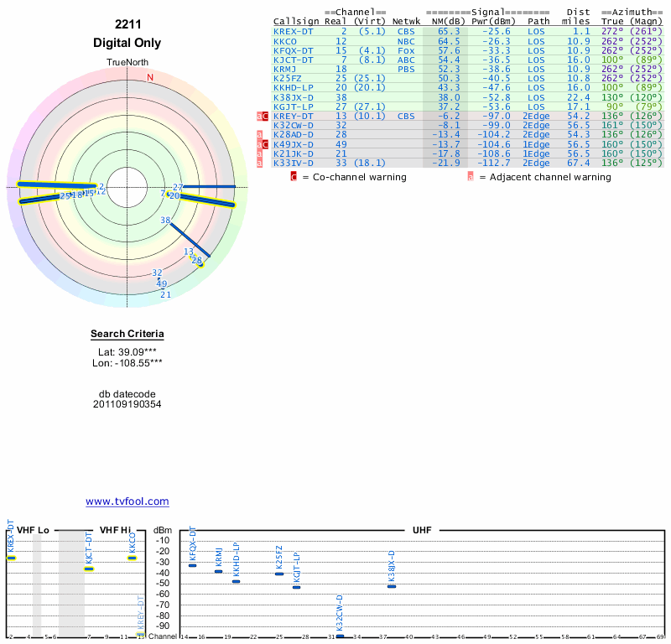Click the KJCT-DT marker in VHF Hi chart
Image resolution: width=671 pixels, height=644 pixels.
pyautogui.click(x=89, y=569)
